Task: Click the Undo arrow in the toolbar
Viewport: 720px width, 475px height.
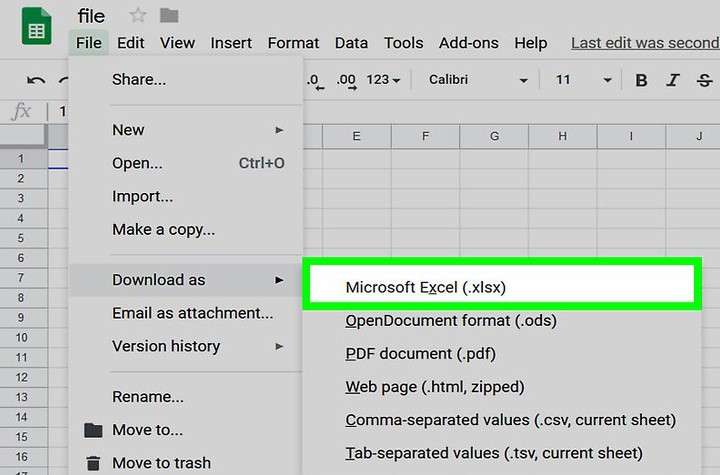Action: click(36, 80)
